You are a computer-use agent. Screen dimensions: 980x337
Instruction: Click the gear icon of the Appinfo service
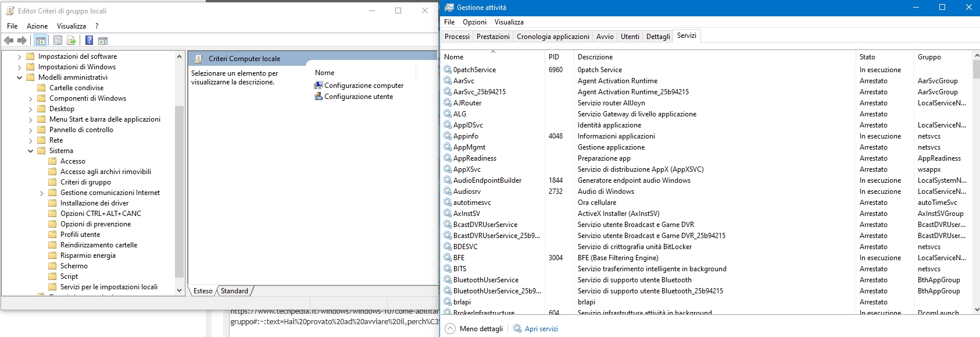click(448, 136)
